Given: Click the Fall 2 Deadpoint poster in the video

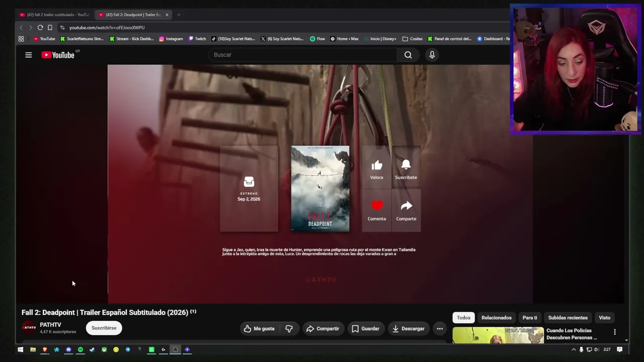Looking at the screenshot, I should click(320, 189).
